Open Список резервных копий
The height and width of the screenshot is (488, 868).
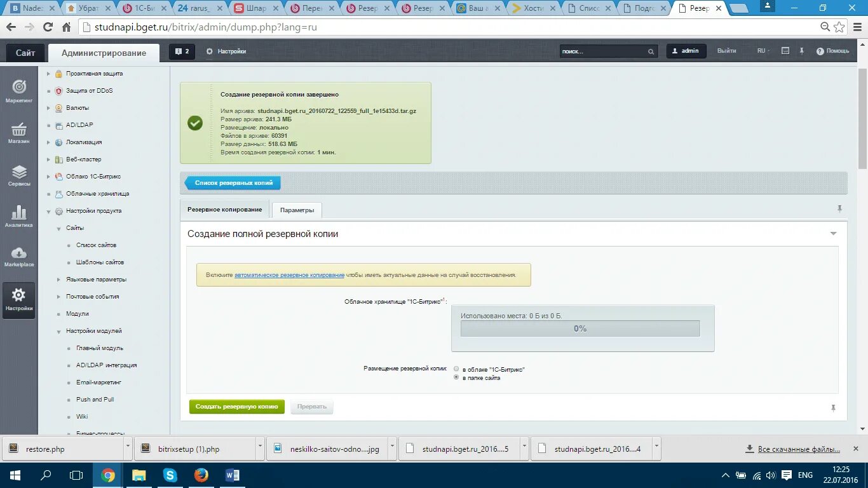tap(233, 183)
